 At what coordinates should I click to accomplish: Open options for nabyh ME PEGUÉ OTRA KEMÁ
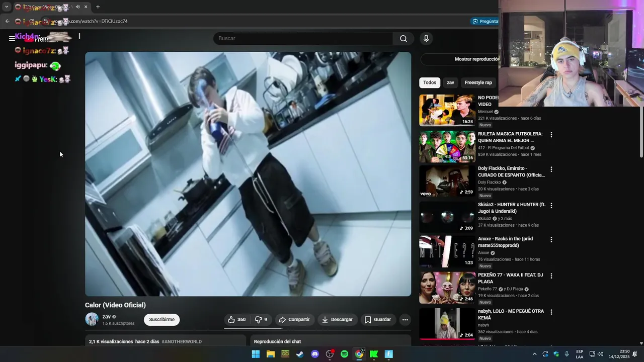click(551, 312)
